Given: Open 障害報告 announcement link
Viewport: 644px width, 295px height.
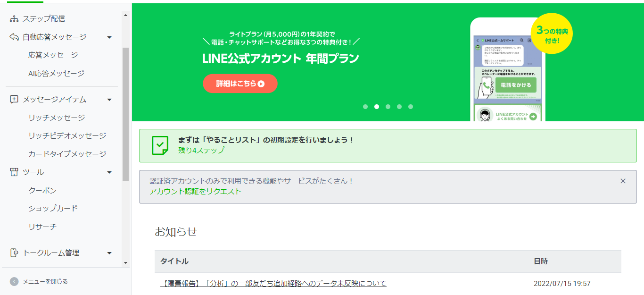Looking at the screenshot, I should coord(273,284).
